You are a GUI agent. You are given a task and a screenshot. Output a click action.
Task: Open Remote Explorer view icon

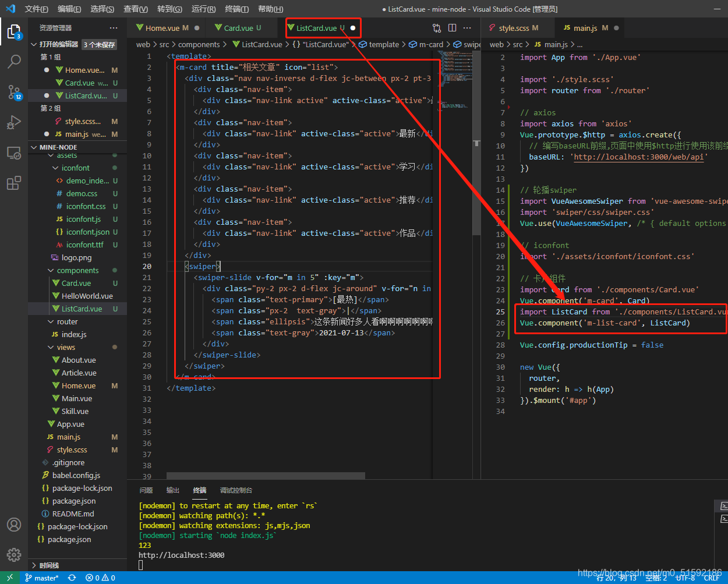tap(14, 153)
